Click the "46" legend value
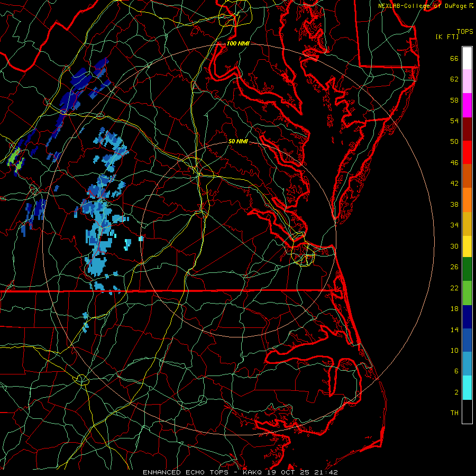Viewport: 476px width, 476px height. tap(454, 163)
